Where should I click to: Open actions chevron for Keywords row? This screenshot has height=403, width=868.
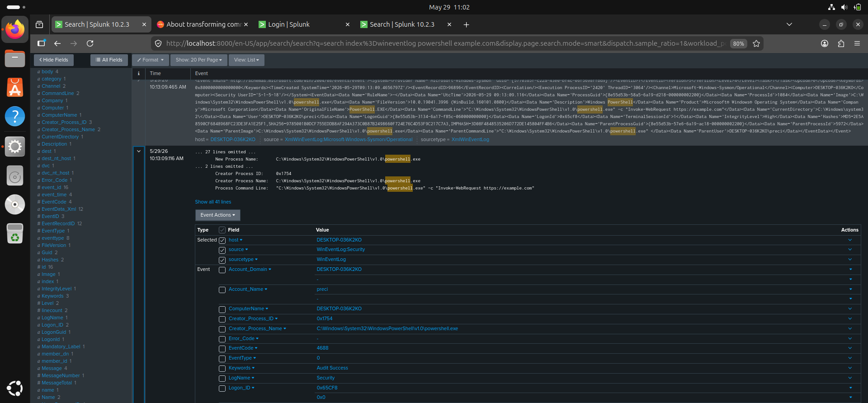click(x=850, y=368)
